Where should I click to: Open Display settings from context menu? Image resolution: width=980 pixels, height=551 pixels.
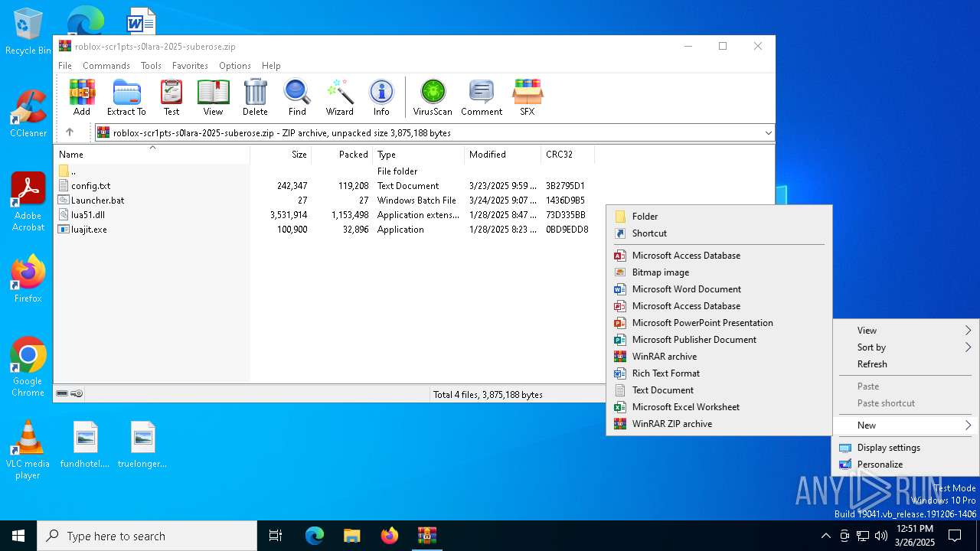(906, 448)
